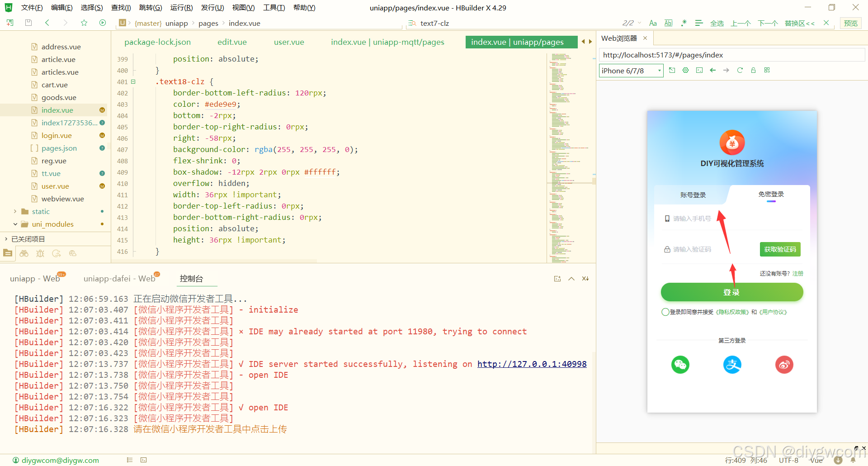Click the favorites star icon
The height and width of the screenshot is (466, 868).
point(84,23)
